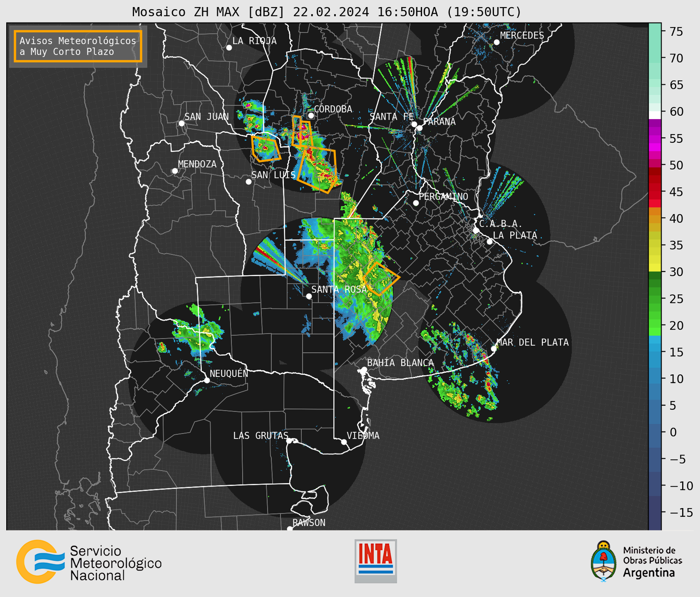This screenshot has height=597, width=700.
Task: Click the orange warning polygon north of San Luis
Action: [x=266, y=148]
